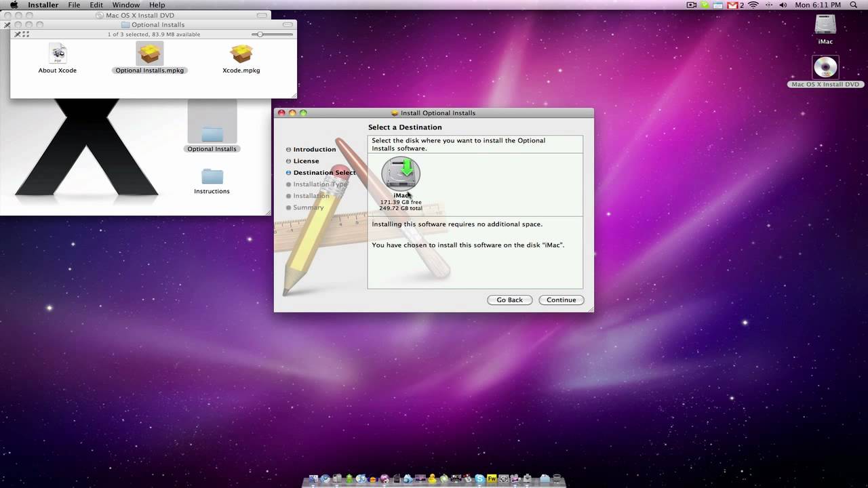Launch purple iTunes icon in the Dock
The height and width of the screenshot is (488, 868).
[384, 479]
